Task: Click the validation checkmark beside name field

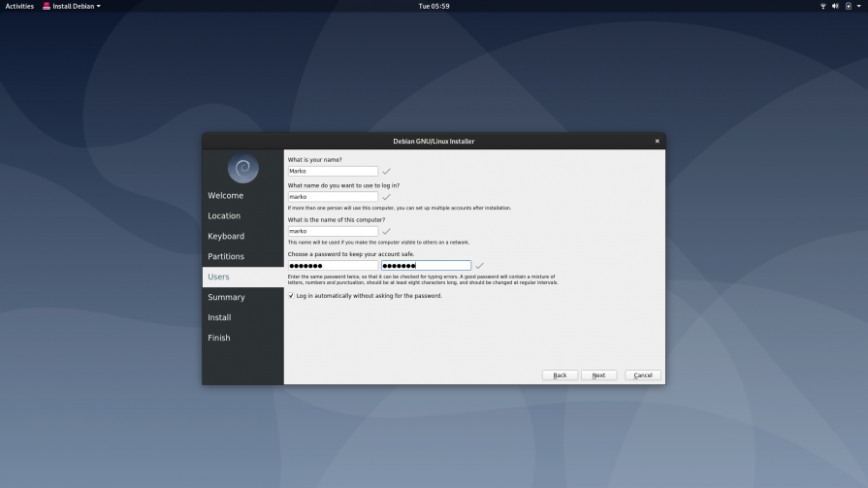Action: (x=386, y=171)
